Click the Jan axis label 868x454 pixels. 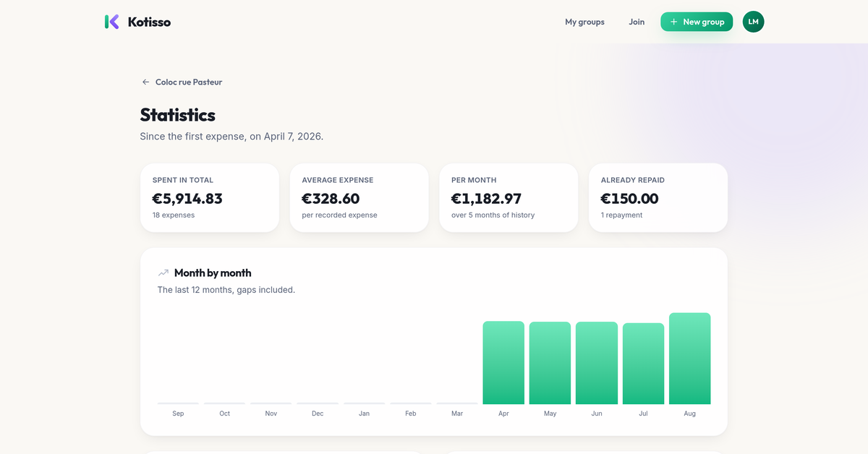364,414
